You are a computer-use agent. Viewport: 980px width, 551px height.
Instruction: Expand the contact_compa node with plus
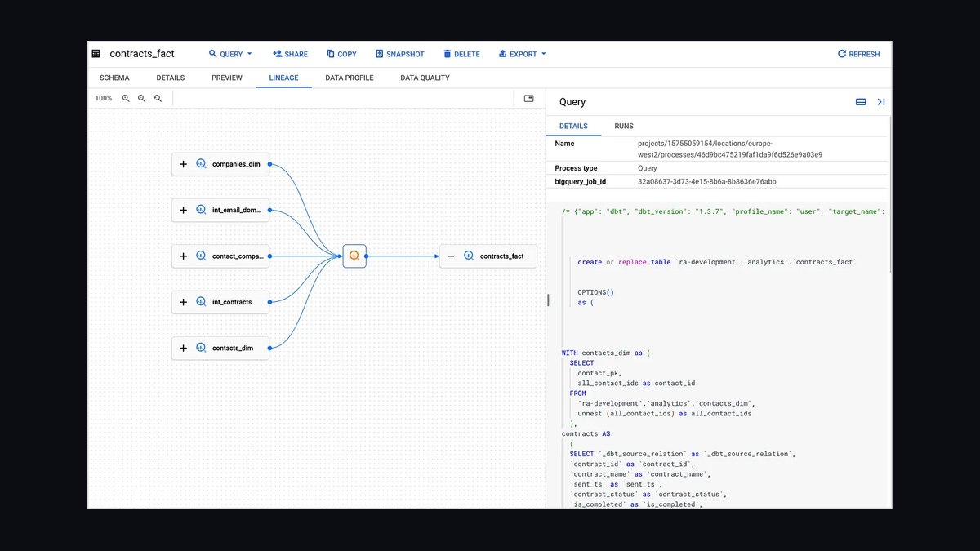(183, 256)
